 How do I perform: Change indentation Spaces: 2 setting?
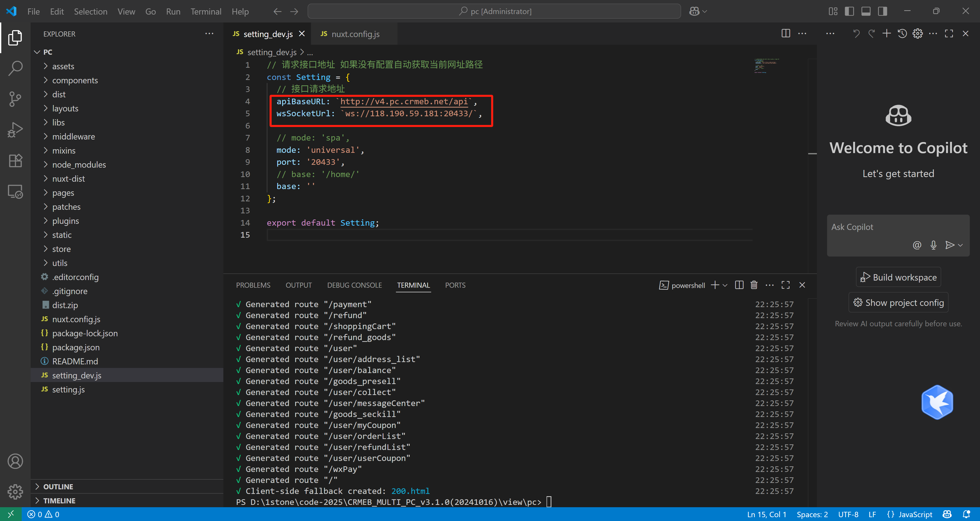click(x=812, y=514)
